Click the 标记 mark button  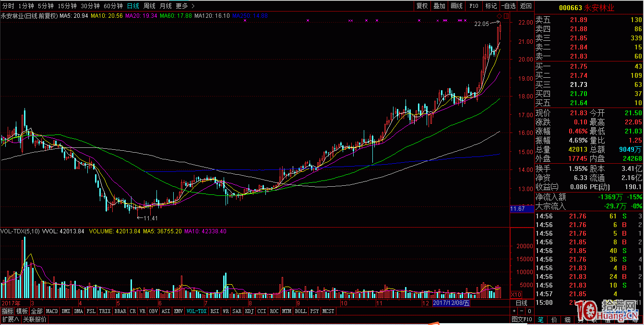(x=491, y=6)
